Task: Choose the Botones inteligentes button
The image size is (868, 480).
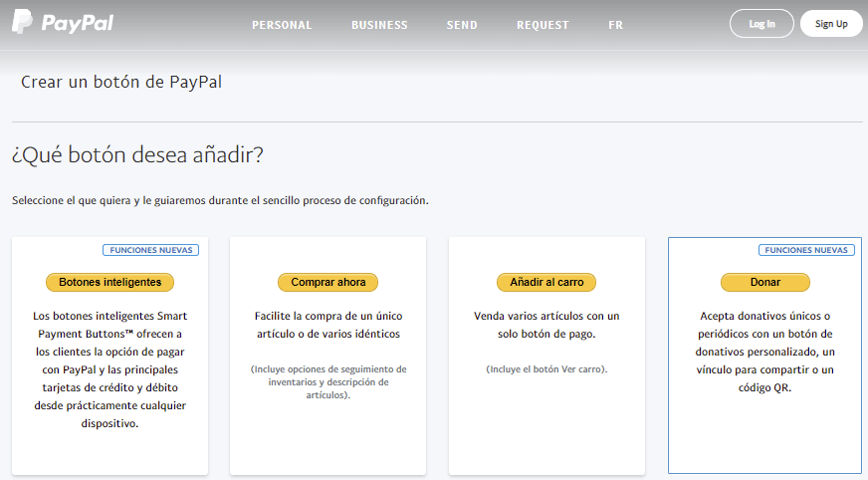Action: pos(109,282)
